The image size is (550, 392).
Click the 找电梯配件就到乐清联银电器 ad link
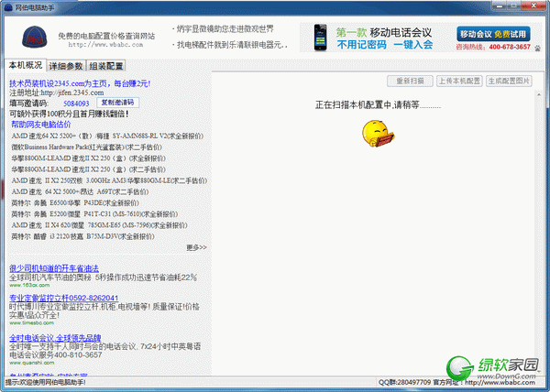tap(230, 45)
